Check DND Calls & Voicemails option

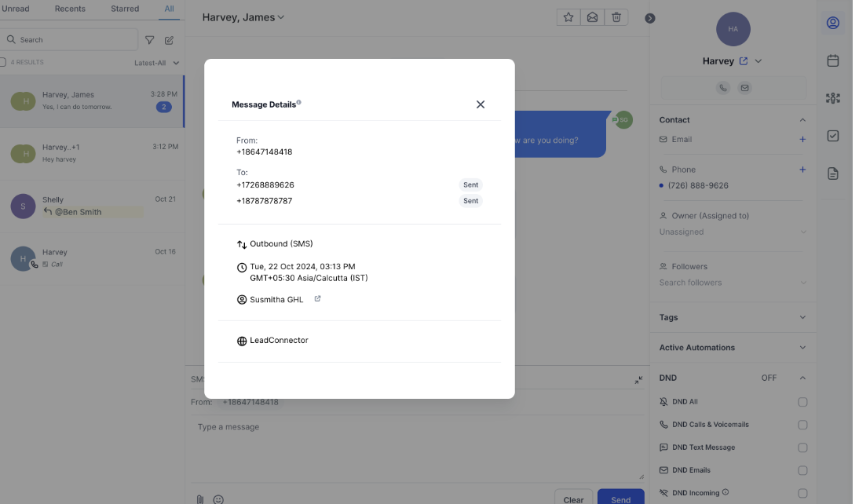pyautogui.click(x=802, y=425)
